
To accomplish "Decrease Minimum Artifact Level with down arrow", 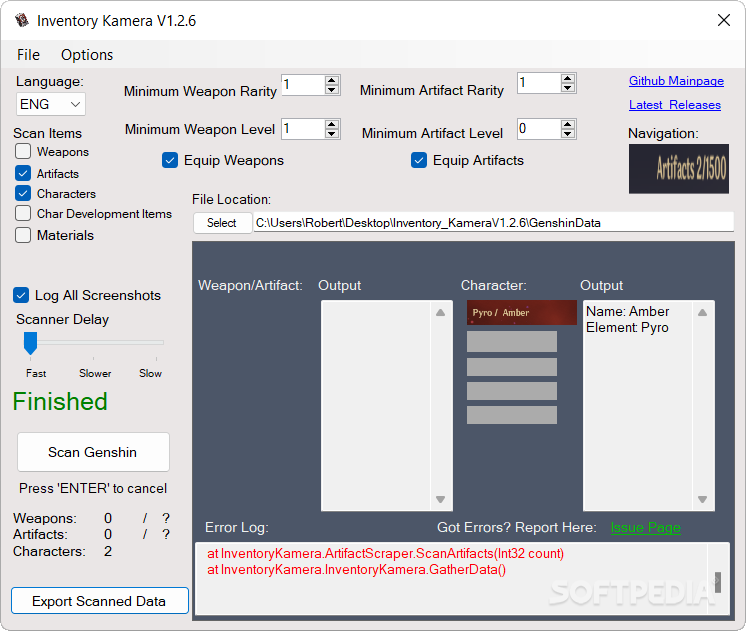I will pyautogui.click(x=567, y=133).
